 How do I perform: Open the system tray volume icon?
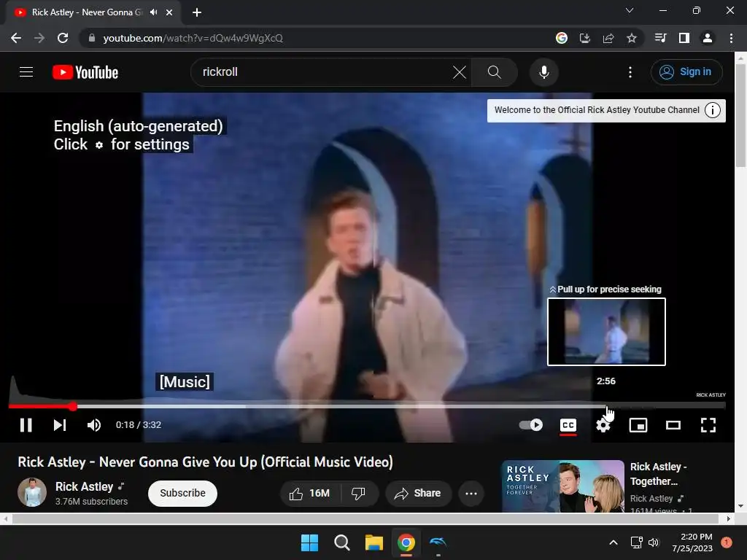(654, 542)
